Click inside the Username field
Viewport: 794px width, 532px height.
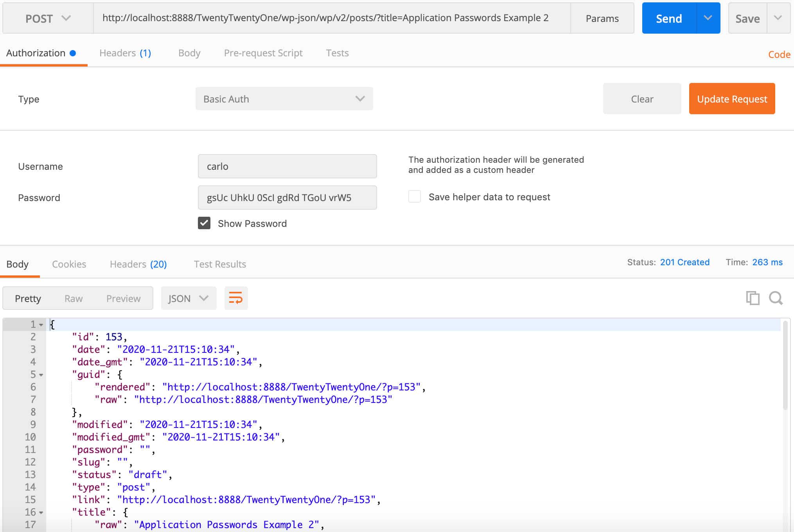[287, 166]
